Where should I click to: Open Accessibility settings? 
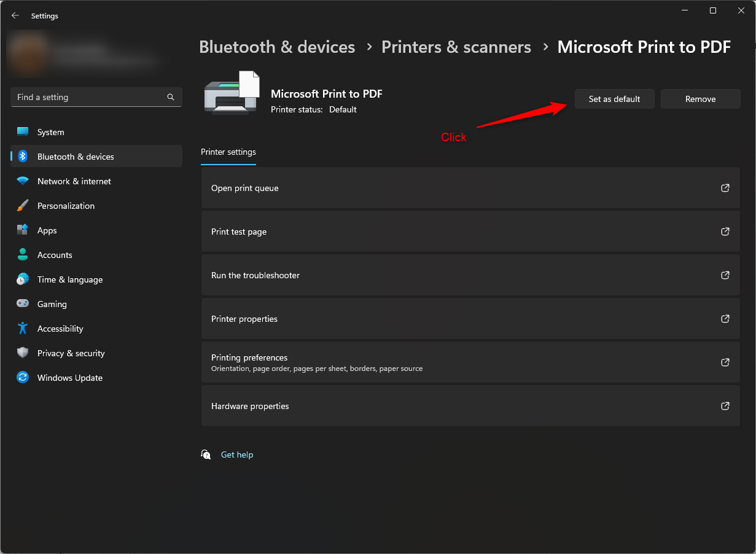[96, 329]
